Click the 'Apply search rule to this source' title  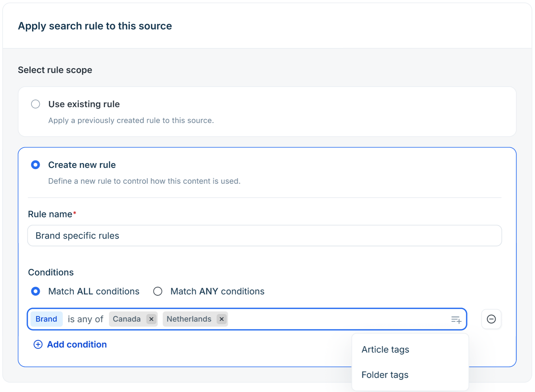coord(95,26)
